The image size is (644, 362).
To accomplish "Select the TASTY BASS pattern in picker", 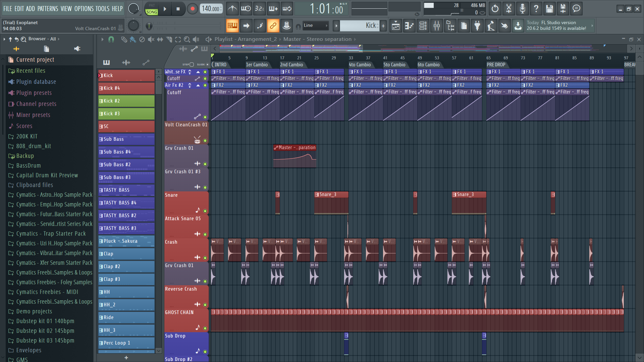I will [x=126, y=190].
